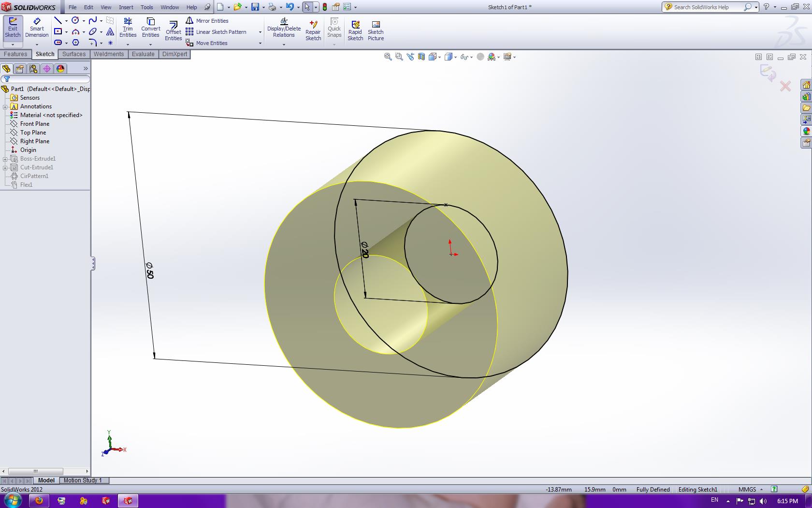Switch to the Evaluate tab
Viewport: 812px width, 508px height.
pyautogui.click(x=143, y=54)
